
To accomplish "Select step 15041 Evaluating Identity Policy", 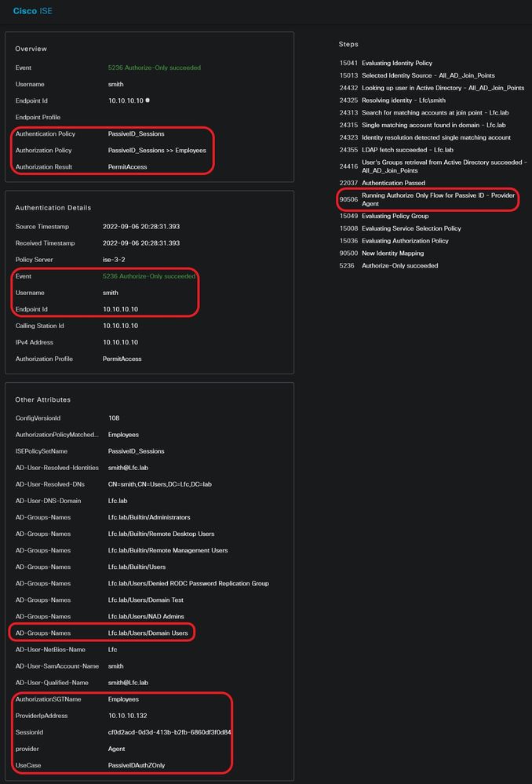I will (x=396, y=63).
